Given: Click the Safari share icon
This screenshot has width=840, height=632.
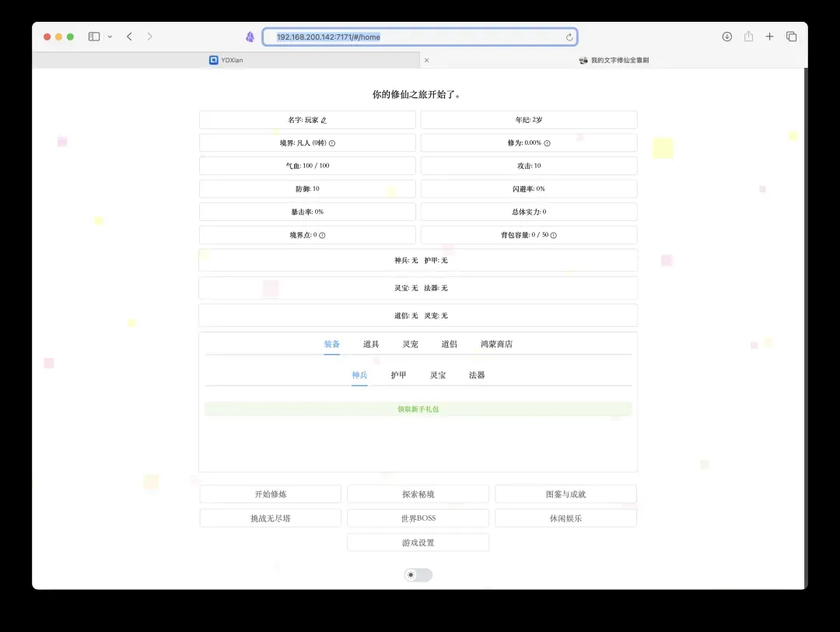Looking at the screenshot, I should click(x=748, y=37).
